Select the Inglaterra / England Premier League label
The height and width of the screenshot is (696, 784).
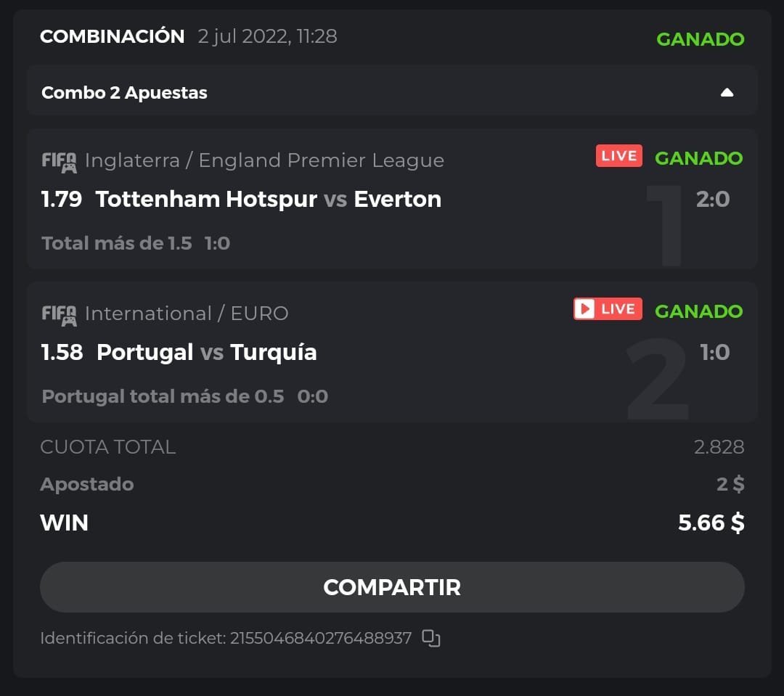point(264,160)
